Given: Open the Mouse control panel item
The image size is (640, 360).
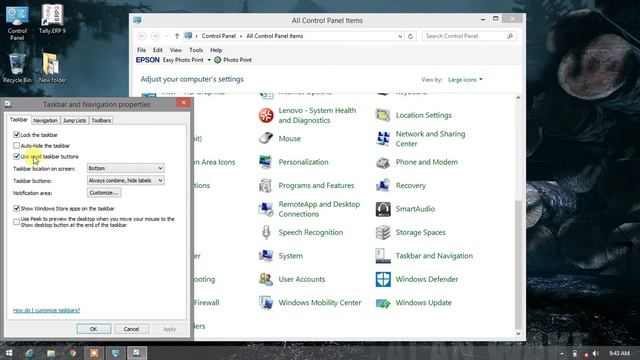Looking at the screenshot, I should [x=280, y=139].
